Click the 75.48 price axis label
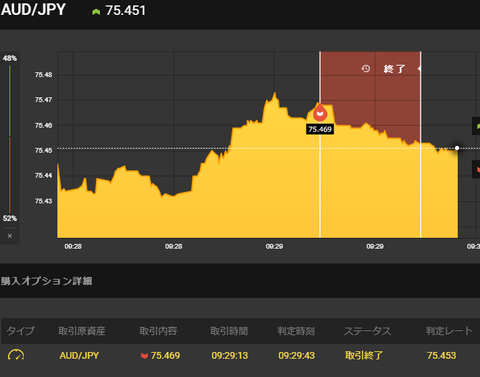Image resolution: width=480 pixels, height=377 pixels. point(44,75)
